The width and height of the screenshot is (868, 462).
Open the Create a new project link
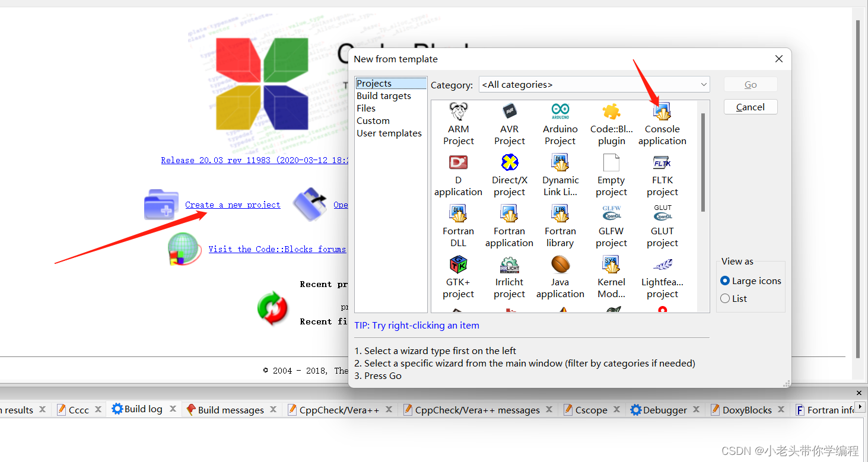click(233, 205)
